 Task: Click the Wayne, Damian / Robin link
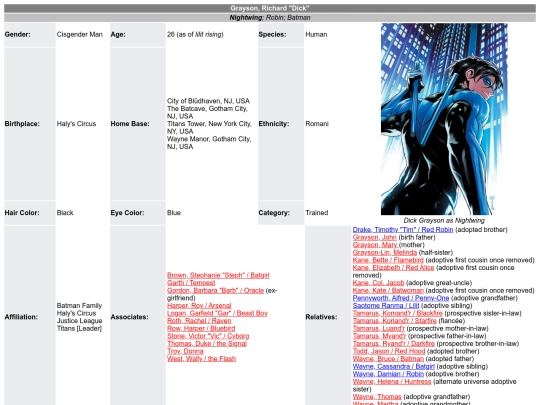pos(388,374)
